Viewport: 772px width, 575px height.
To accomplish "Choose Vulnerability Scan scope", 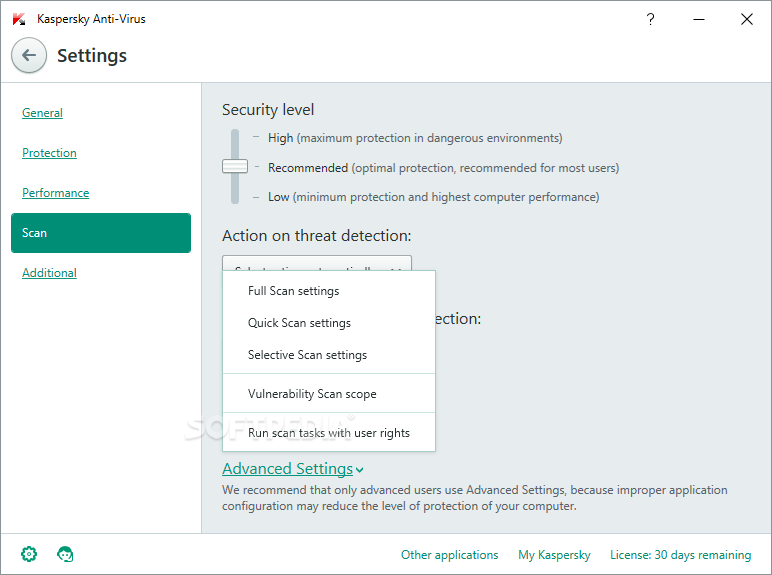I will click(x=329, y=394).
